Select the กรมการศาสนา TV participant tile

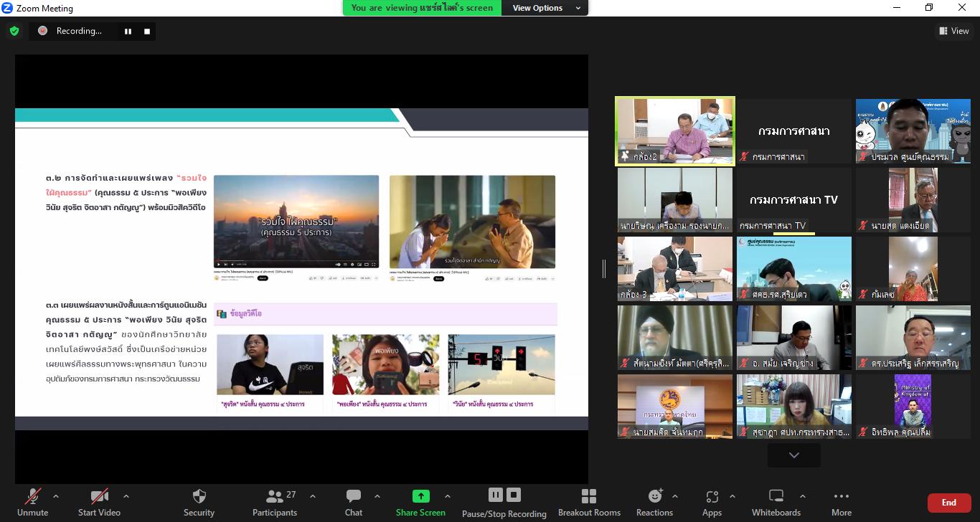click(793, 200)
